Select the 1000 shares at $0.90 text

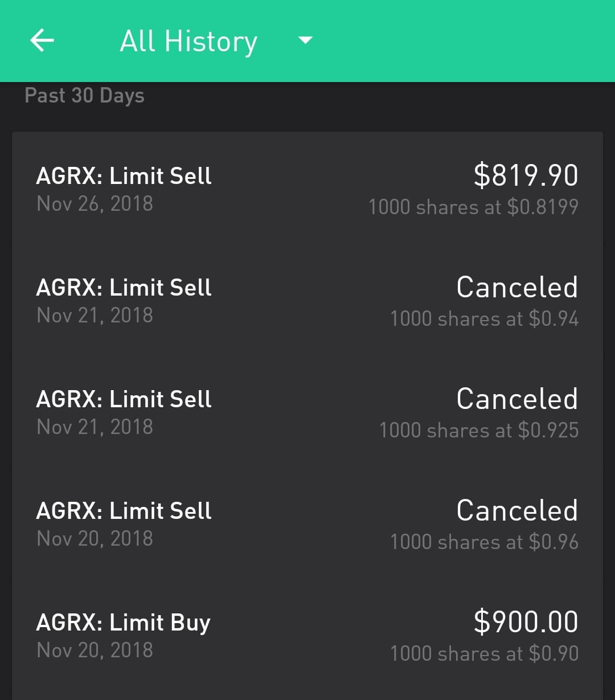tap(484, 653)
